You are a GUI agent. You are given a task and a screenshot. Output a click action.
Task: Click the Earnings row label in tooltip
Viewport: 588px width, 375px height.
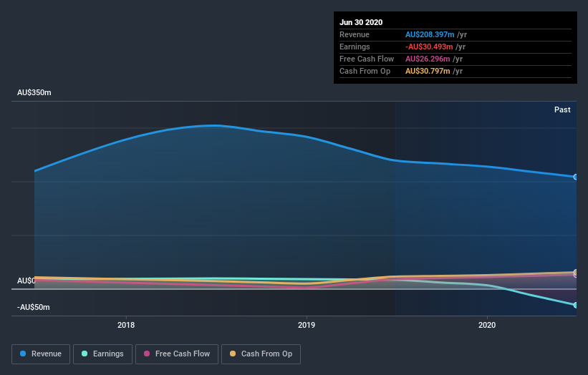pos(355,47)
